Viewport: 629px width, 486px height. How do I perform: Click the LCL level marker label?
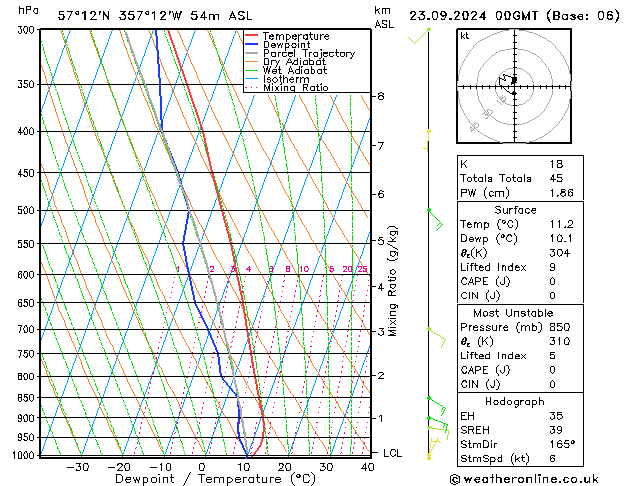point(392,453)
